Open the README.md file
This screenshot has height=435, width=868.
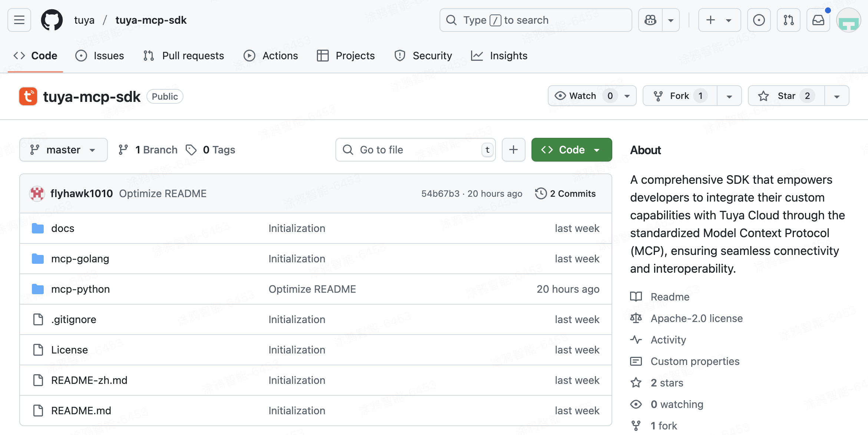tap(81, 411)
